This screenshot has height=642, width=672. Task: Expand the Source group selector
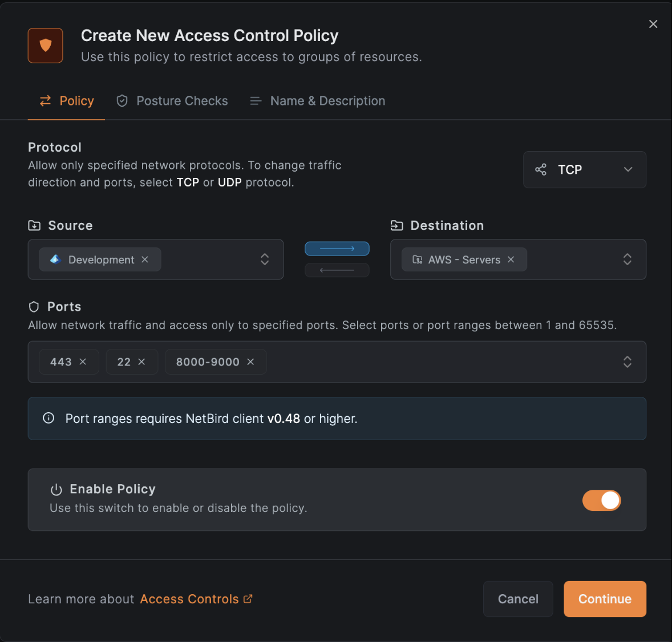[265, 259]
